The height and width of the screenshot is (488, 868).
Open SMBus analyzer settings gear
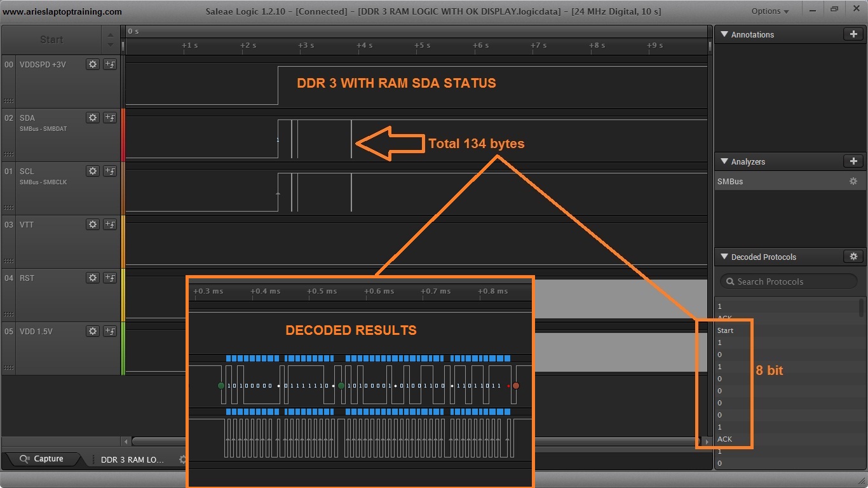click(853, 181)
